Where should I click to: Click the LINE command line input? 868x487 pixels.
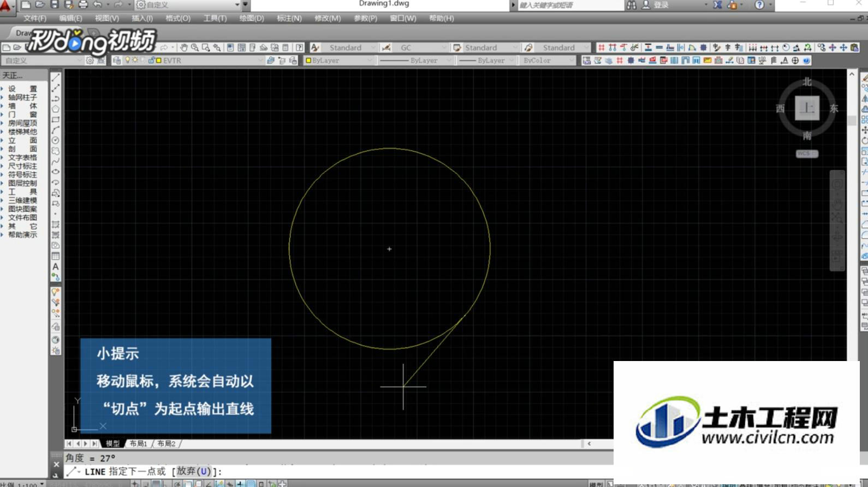[338, 471]
